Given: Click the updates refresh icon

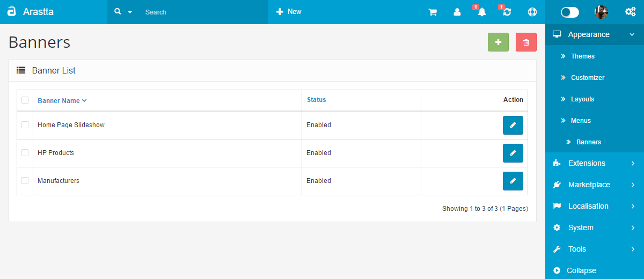Looking at the screenshot, I should coord(507,12).
